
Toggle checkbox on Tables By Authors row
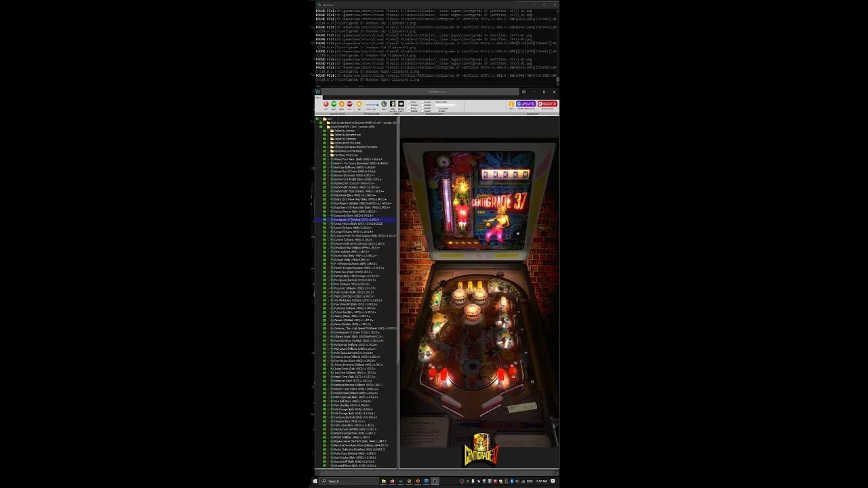coord(328,131)
